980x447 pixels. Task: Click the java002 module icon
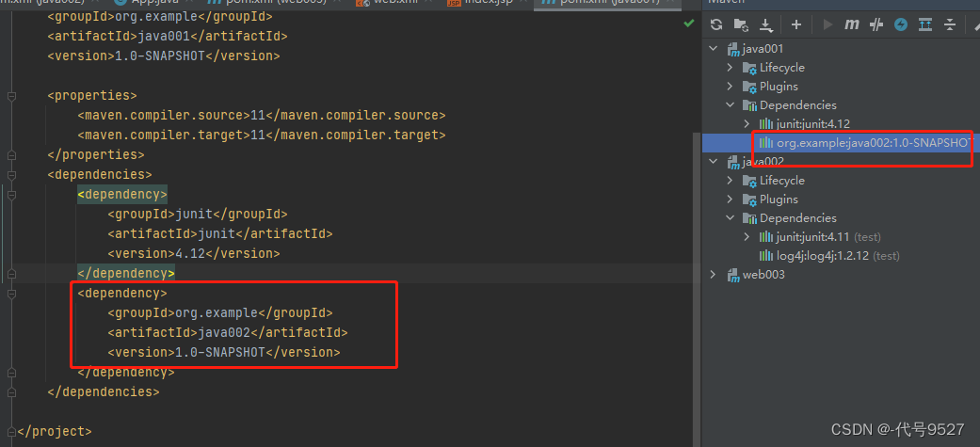tap(733, 162)
